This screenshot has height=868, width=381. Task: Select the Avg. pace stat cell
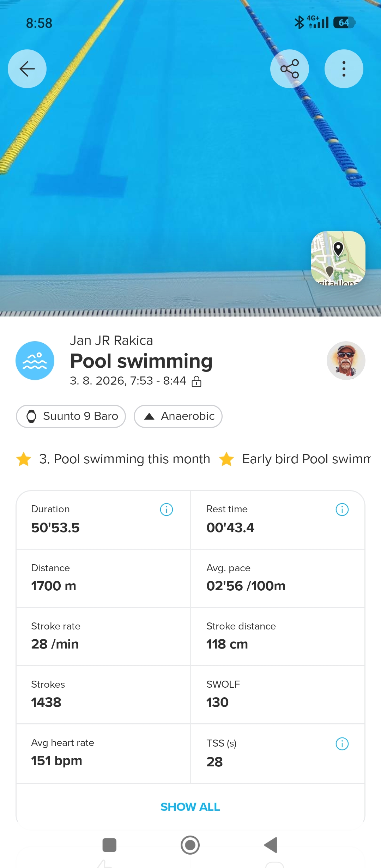click(x=278, y=578)
